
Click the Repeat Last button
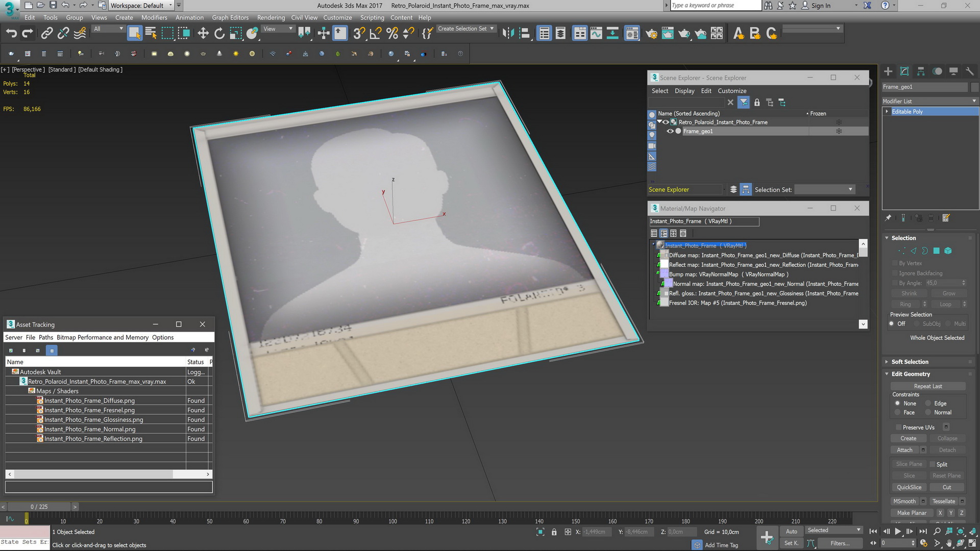(928, 386)
